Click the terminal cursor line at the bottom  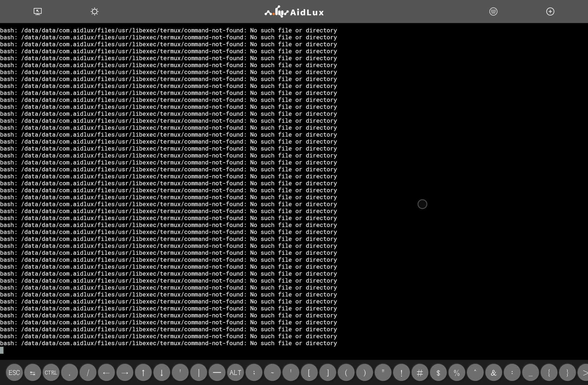point(2,350)
